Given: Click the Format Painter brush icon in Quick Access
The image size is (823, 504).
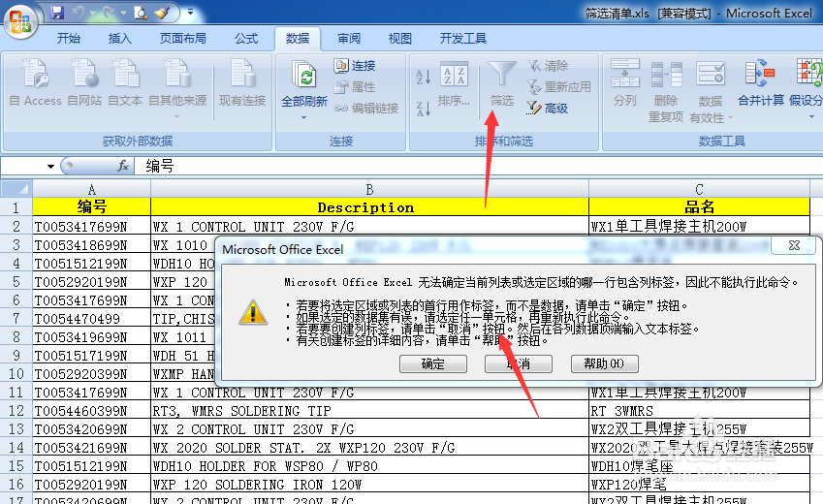Looking at the screenshot, I should (x=162, y=13).
